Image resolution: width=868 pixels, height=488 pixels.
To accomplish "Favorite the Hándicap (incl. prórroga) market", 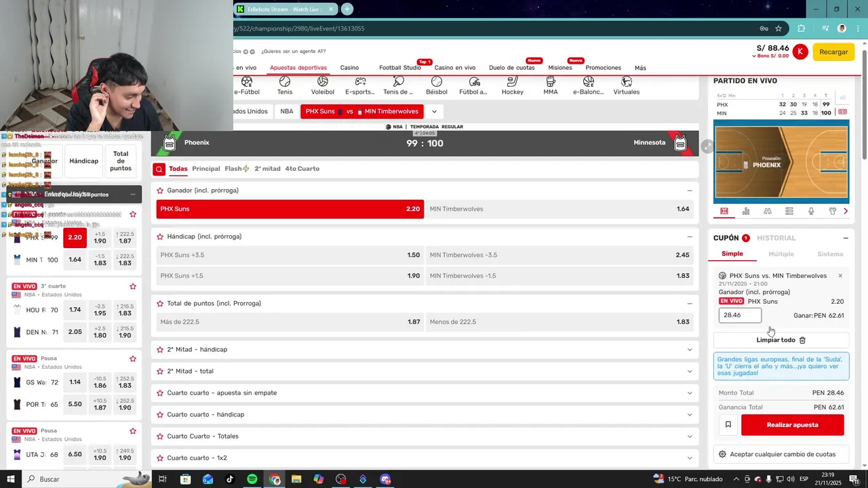I will tap(160, 237).
